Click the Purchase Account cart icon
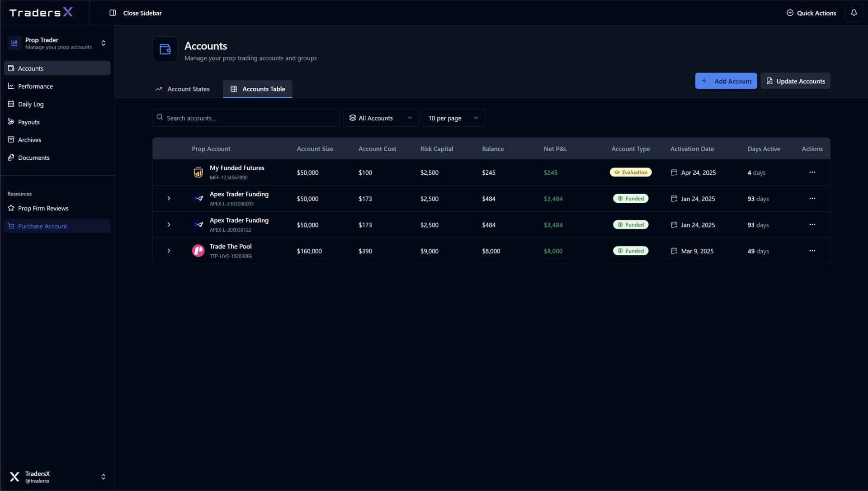 [11, 226]
